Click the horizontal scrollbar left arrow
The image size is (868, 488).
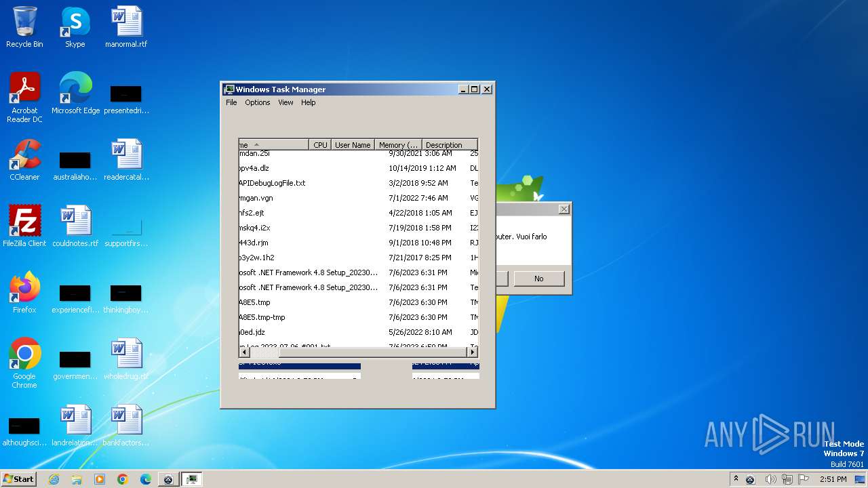pyautogui.click(x=243, y=352)
